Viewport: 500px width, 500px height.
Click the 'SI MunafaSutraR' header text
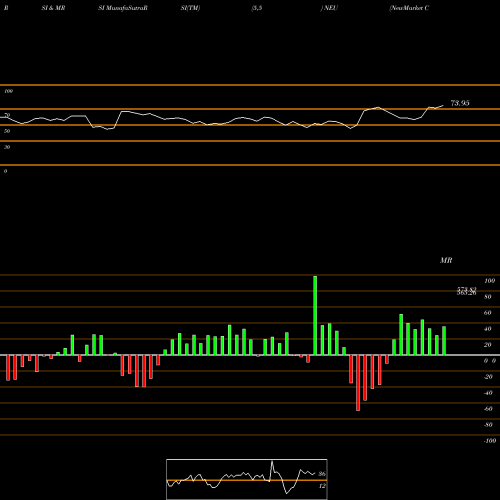click(x=123, y=8)
